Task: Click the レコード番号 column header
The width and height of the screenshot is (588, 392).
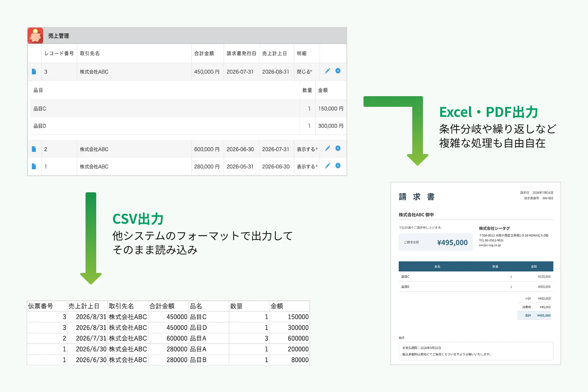Action: click(x=59, y=53)
